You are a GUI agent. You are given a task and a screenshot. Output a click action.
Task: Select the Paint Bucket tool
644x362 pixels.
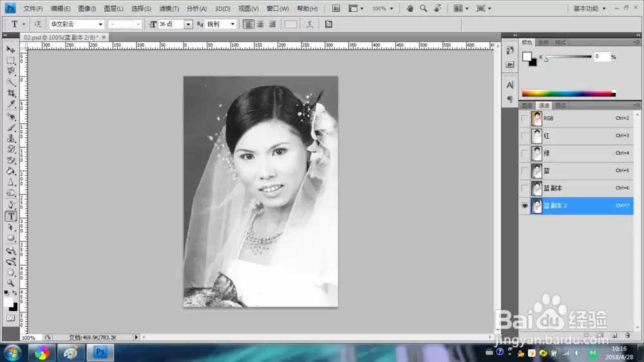tap(11, 171)
